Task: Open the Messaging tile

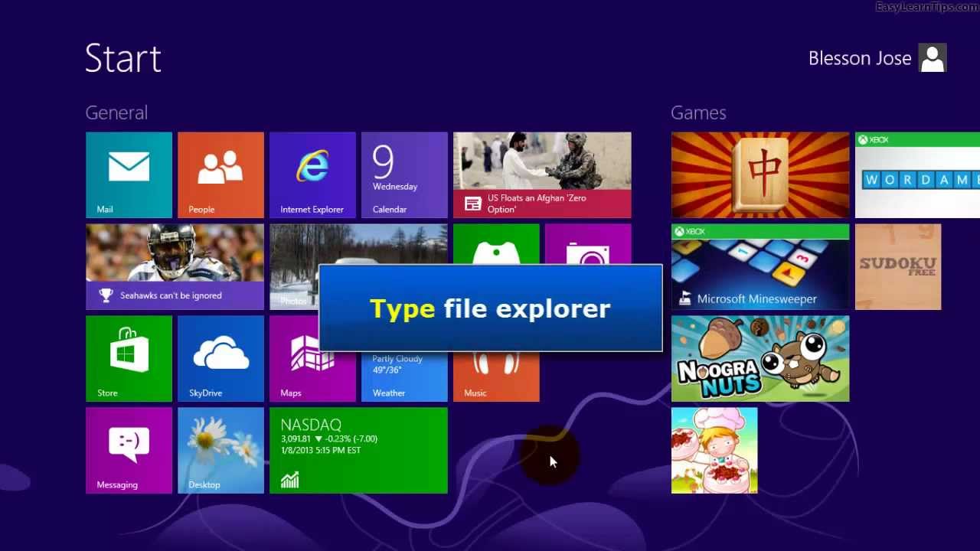Action: [x=129, y=451]
